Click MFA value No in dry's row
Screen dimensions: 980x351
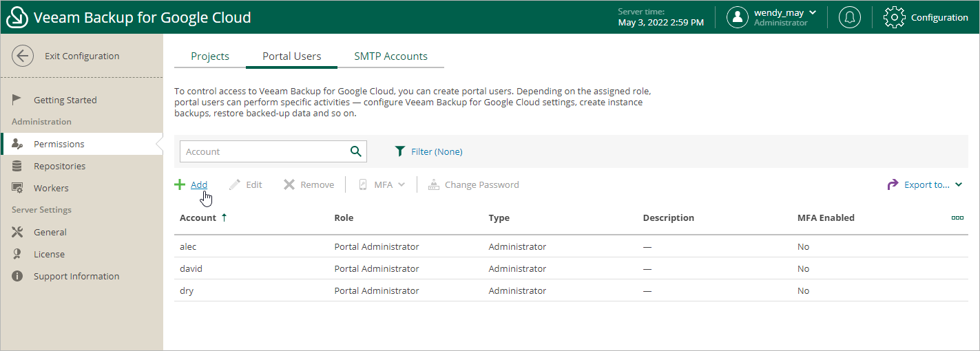tap(803, 290)
